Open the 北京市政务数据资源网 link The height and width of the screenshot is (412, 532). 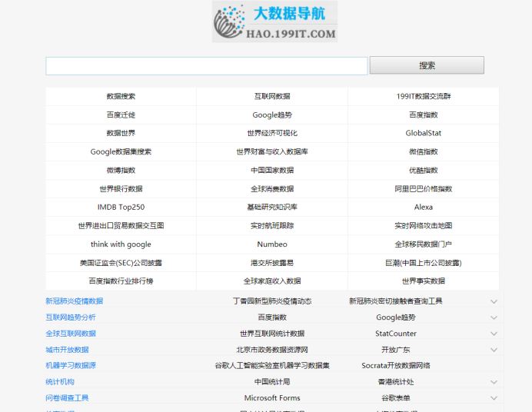pos(272,350)
